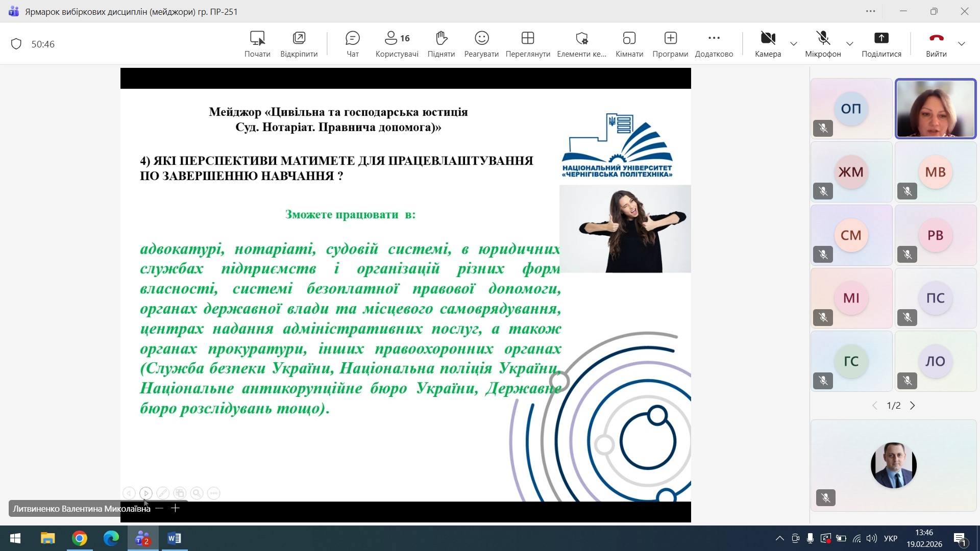Viewport: 980px width, 551px height.
Task: Expand the microphone options dropdown arrow
Action: [850, 44]
